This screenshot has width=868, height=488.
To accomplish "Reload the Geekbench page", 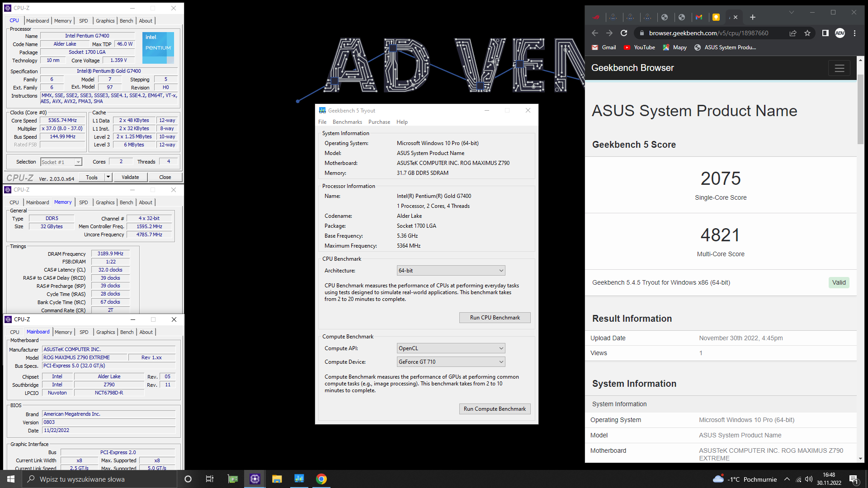I will [x=624, y=33].
